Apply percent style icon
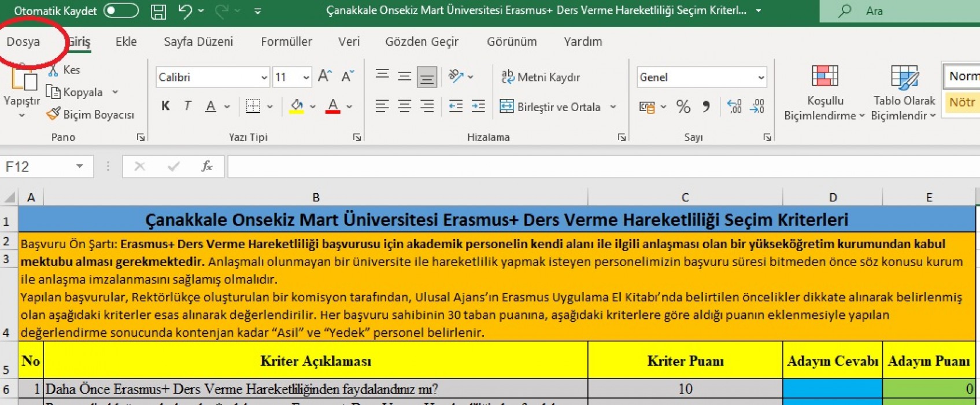This screenshot has width=980, height=405. (683, 106)
